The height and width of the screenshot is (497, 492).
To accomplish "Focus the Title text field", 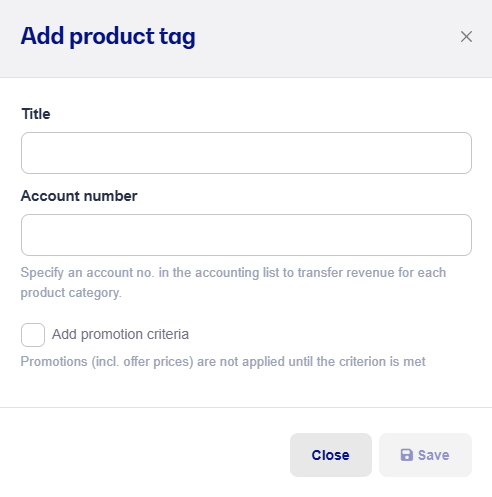I will click(246, 153).
